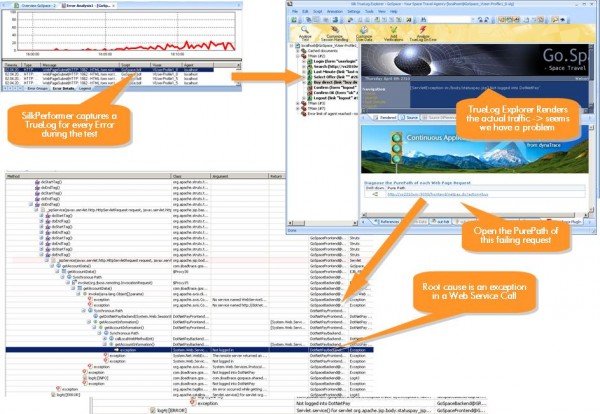600x414 pixels.
Task: Click Customize Session Handling workflow icon
Action: [335, 29]
